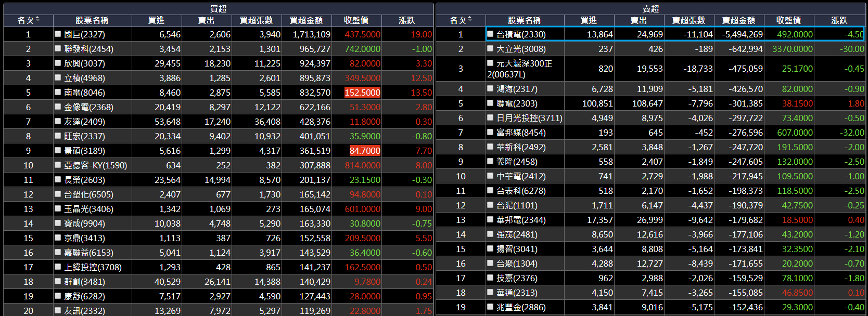The image size is (868, 316).
Task: Open the stock name 亞德客-KY(1590)
Action: point(95,165)
